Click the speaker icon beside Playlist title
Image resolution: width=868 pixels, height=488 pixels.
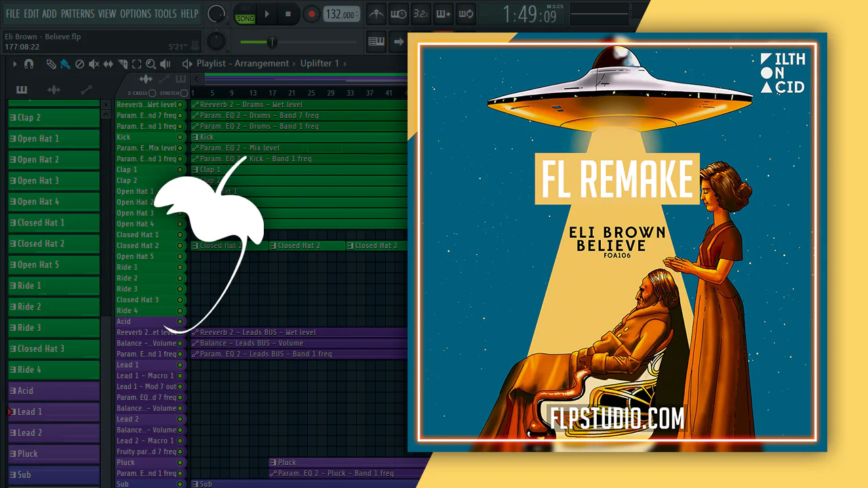[187, 64]
